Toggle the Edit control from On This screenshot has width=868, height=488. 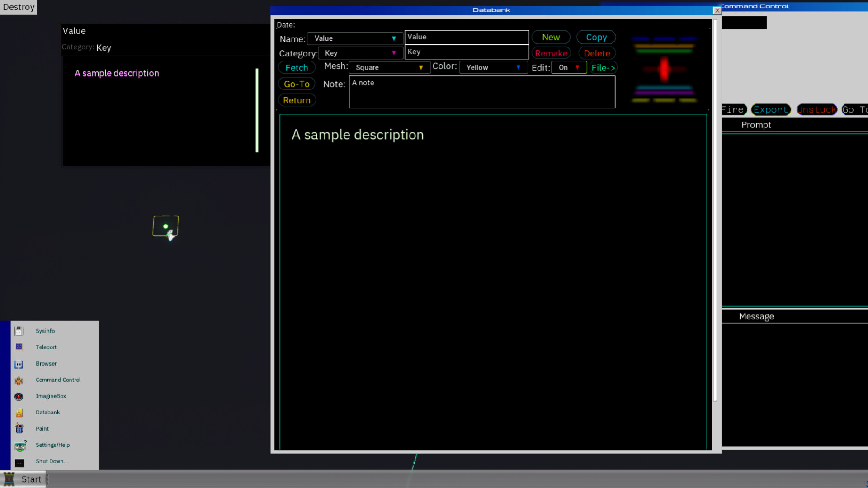(569, 67)
